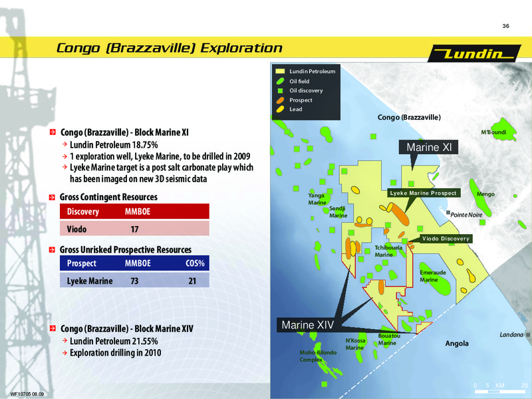Click the Landana town marker
This screenshot has width=532, height=399.
528,334
